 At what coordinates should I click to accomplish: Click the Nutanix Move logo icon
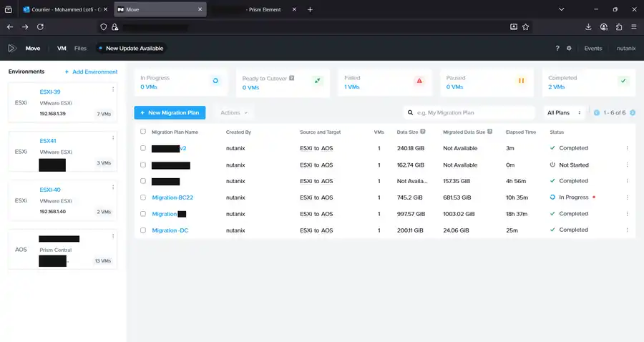pos(12,48)
